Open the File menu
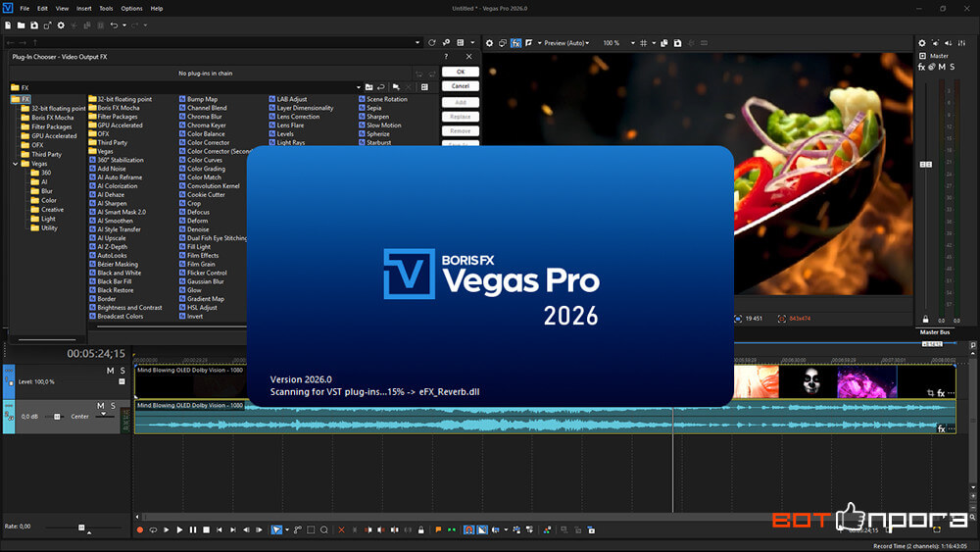The height and width of the screenshot is (552, 980). [x=24, y=9]
